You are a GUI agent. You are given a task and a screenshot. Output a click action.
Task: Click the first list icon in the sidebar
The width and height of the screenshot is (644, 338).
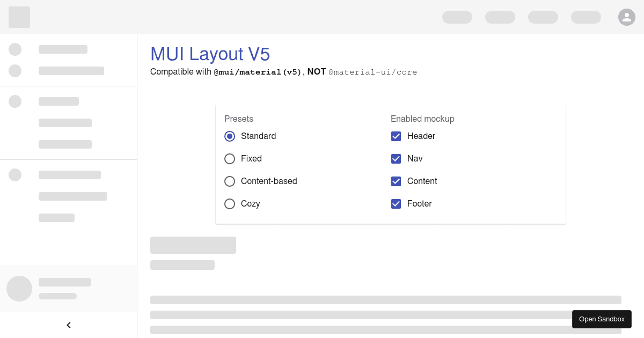(x=15, y=49)
